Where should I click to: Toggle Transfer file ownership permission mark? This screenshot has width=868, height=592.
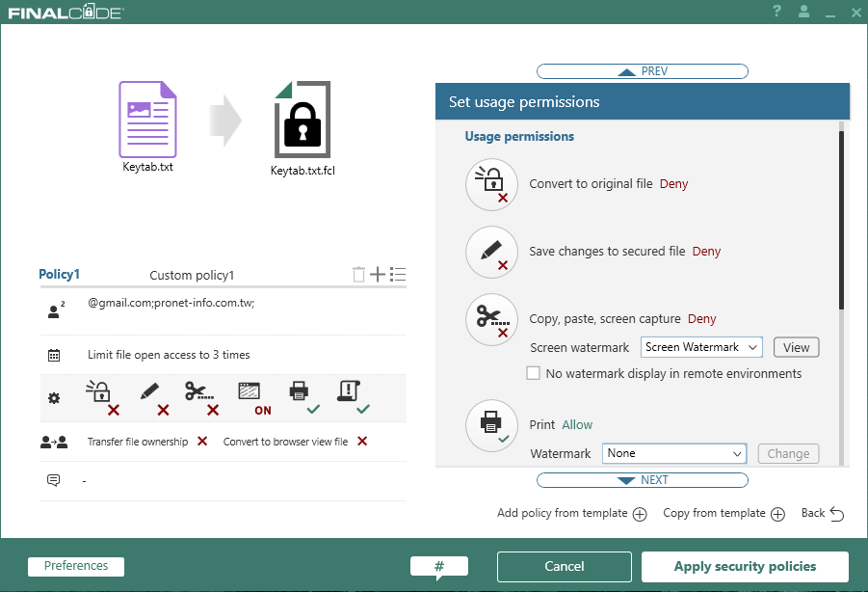(202, 442)
